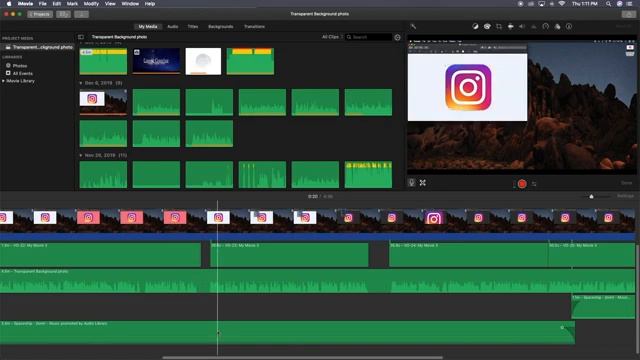Viewport: 640px width, 360px height.
Task: Go back to Projects
Action: [40, 14]
